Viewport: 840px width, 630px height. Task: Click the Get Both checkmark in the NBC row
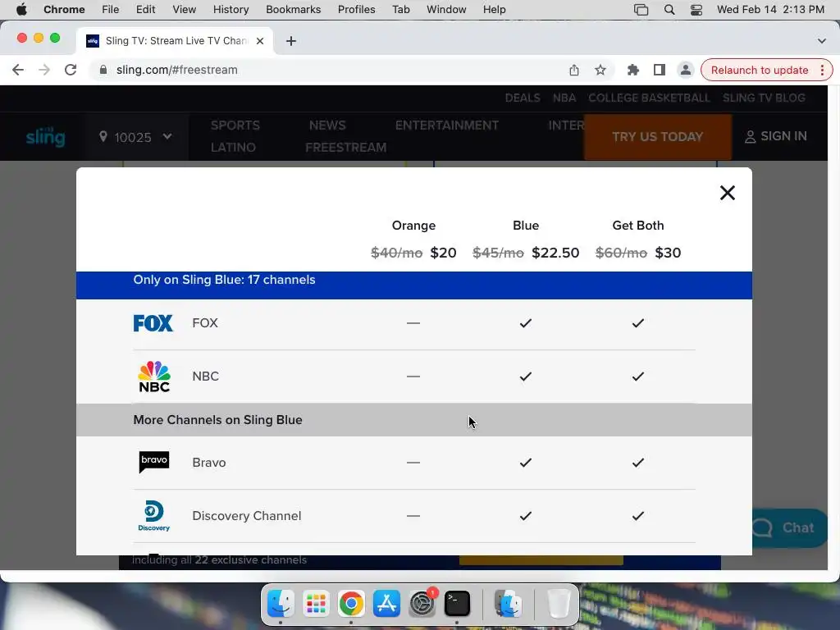point(638,377)
